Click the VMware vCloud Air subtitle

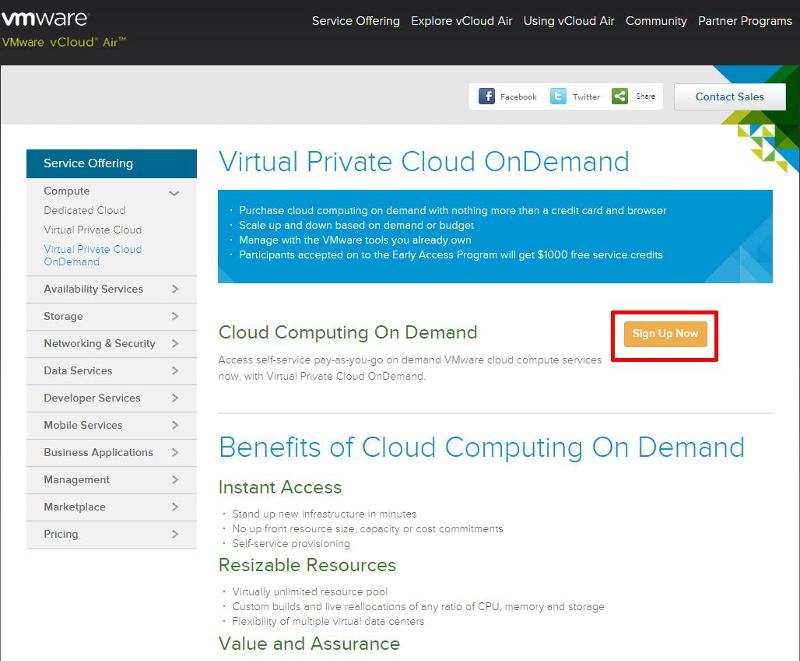click(x=64, y=42)
